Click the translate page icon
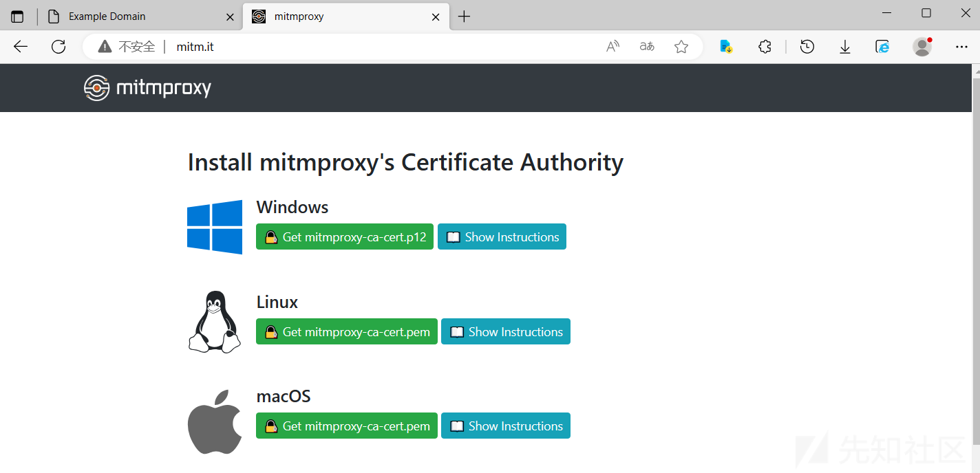The image size is (980, 473). 647,47
